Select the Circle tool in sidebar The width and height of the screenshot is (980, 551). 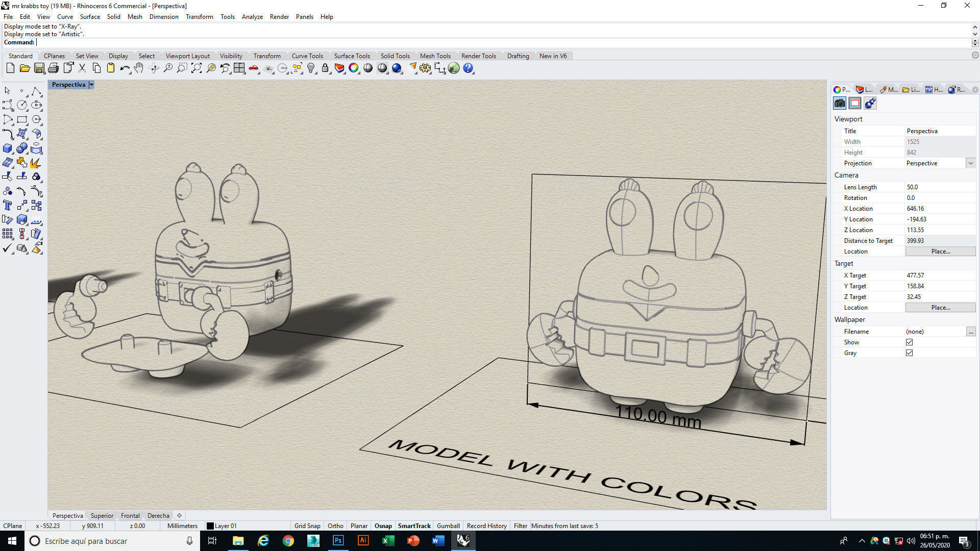click(x=22, y=105)
